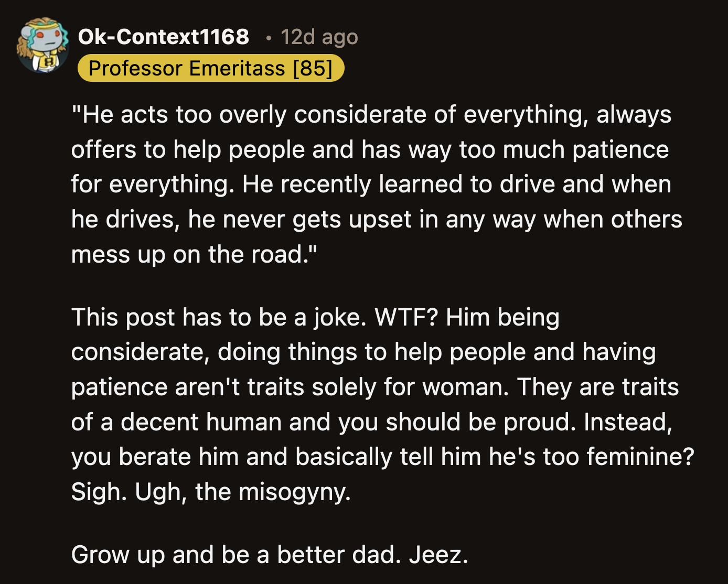Click the word "Jeez." at the comment's end

(x=438, y=555)
